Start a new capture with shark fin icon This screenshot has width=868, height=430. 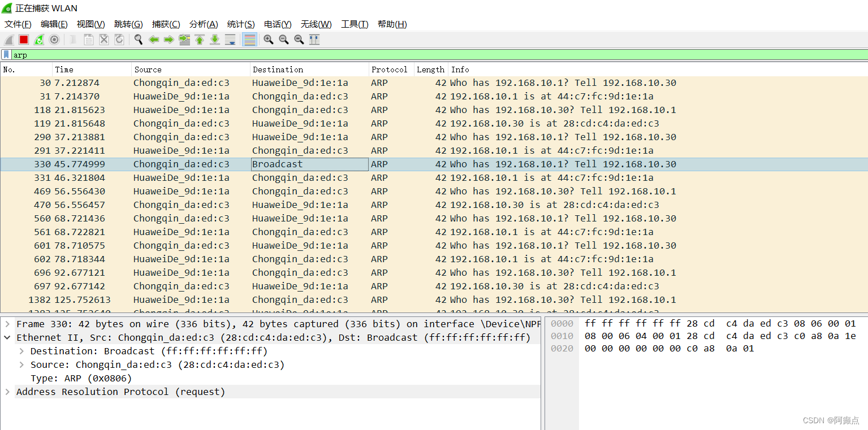[9, 40]
